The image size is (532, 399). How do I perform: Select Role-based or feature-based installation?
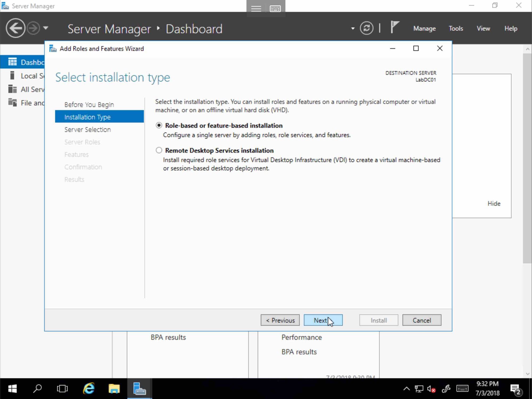[x=159, y=125]
